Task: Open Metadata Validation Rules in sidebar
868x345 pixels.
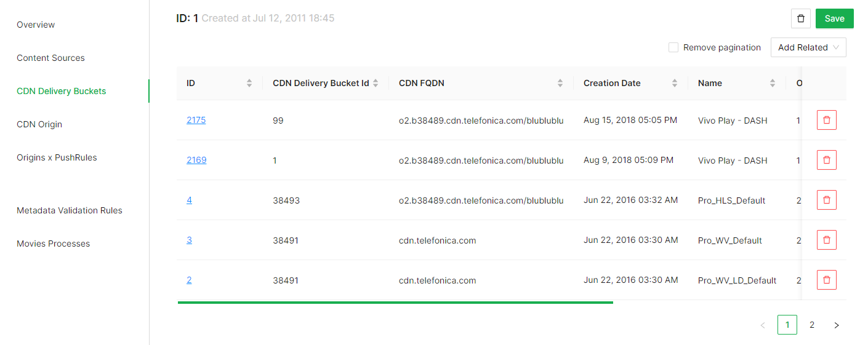Action: point(70,210)
